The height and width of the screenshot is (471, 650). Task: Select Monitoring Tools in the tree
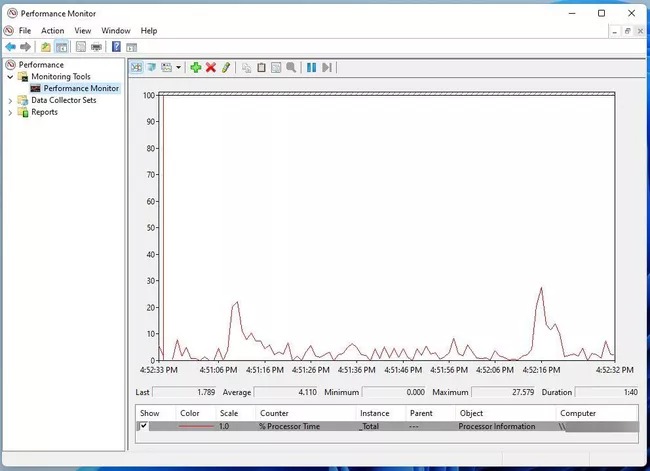point(61,76)
